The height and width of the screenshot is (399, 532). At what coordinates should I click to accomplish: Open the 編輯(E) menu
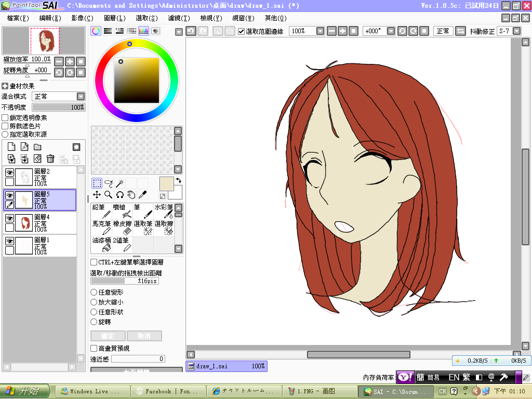click(50, 18)
